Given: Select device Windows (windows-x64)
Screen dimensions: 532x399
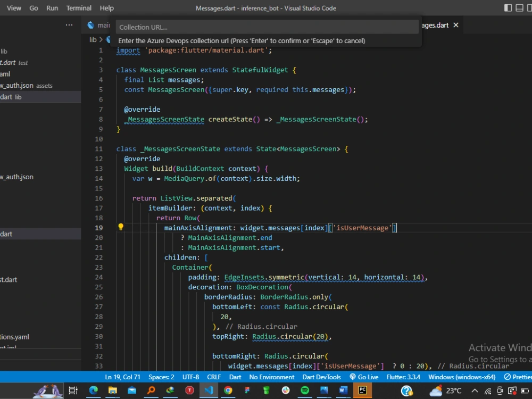Looking at the screenshot, I should pyautogui.click(x=462, y=377).
